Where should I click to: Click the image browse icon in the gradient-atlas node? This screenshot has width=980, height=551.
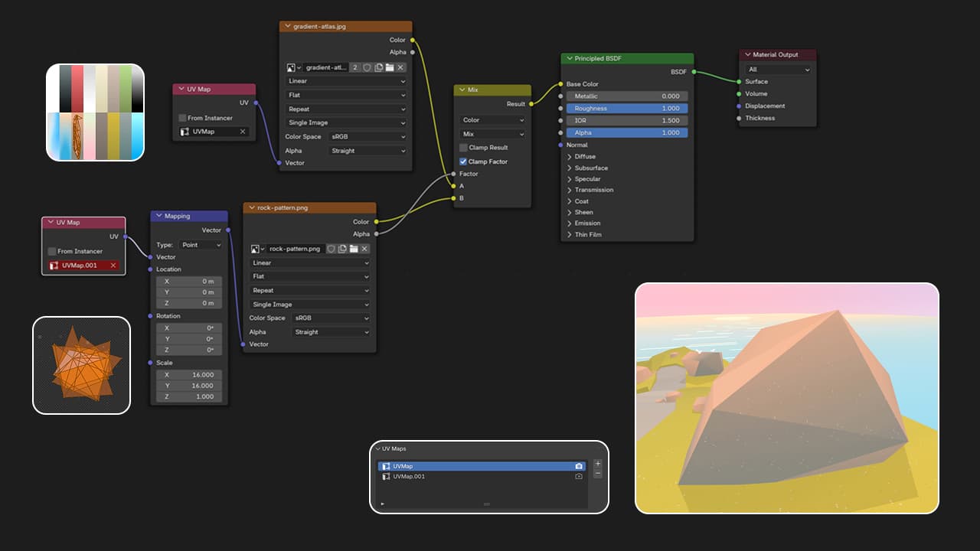pos(294,67)
